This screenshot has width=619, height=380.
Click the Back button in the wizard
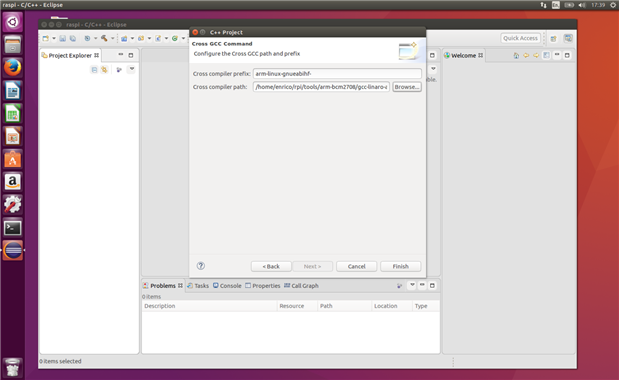(271, 266)
